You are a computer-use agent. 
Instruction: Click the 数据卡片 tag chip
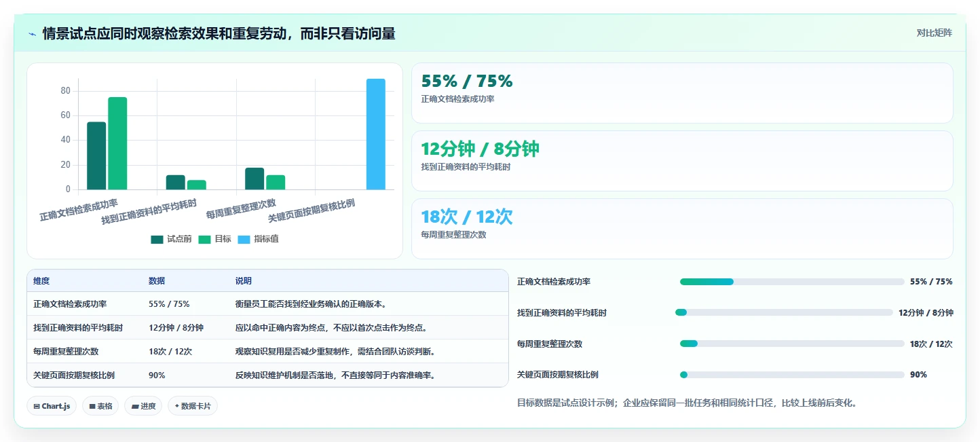[x=193, y=406]
